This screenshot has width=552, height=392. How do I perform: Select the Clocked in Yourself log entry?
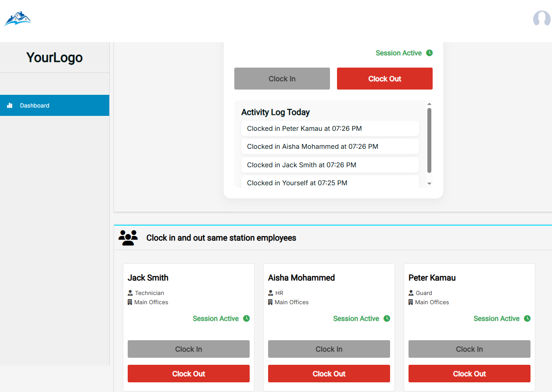(x=330, y=183)
